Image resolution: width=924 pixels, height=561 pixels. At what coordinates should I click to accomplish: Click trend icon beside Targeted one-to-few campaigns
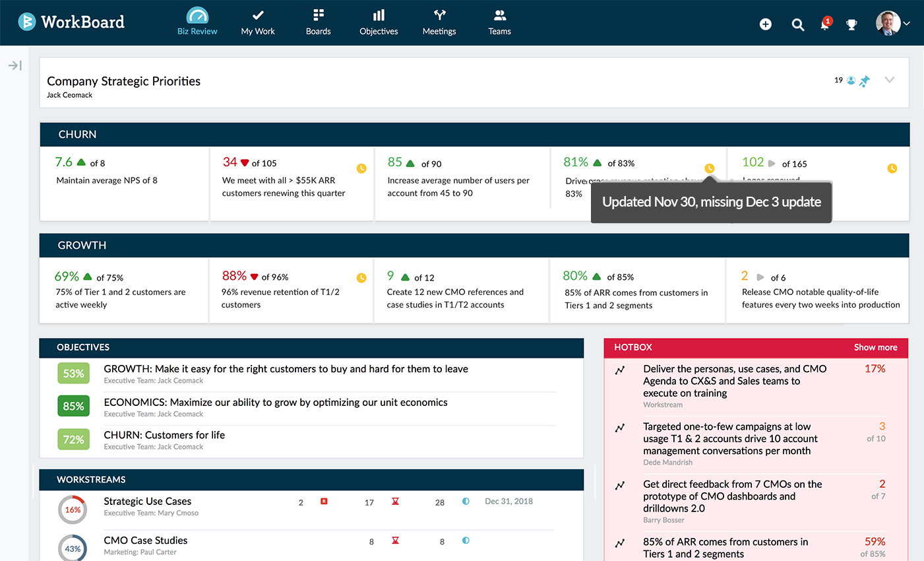click(x=620, y=428)
